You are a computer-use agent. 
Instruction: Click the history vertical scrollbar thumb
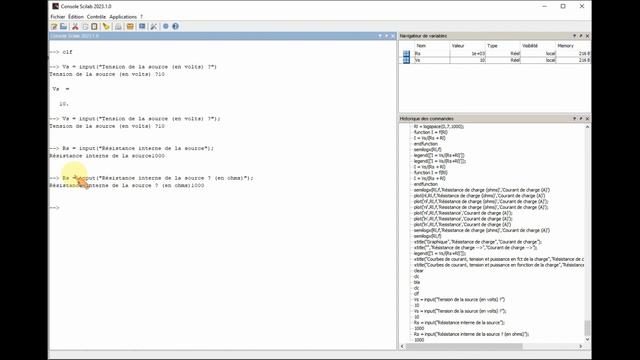(587, 327)
